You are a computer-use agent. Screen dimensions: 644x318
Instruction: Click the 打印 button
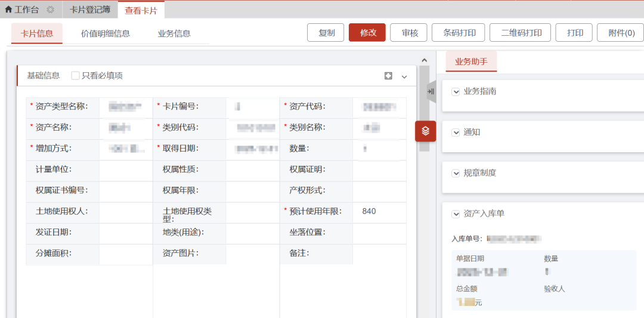tap(574, 33)
